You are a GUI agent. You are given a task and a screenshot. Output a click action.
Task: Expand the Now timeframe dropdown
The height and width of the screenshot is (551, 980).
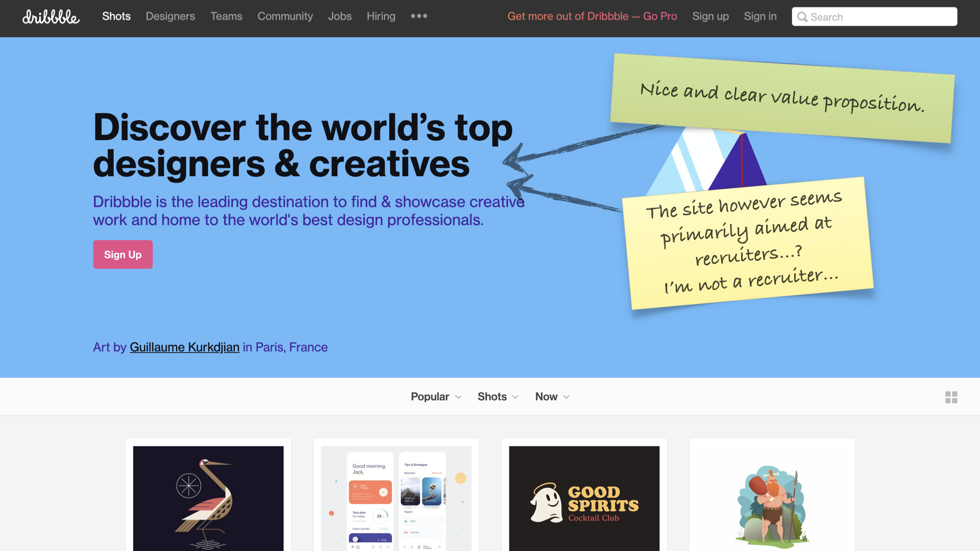coord(552,396)
